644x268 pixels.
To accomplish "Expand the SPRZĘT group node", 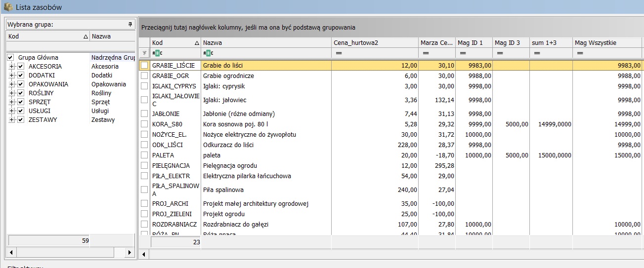I will click(12, 102).
